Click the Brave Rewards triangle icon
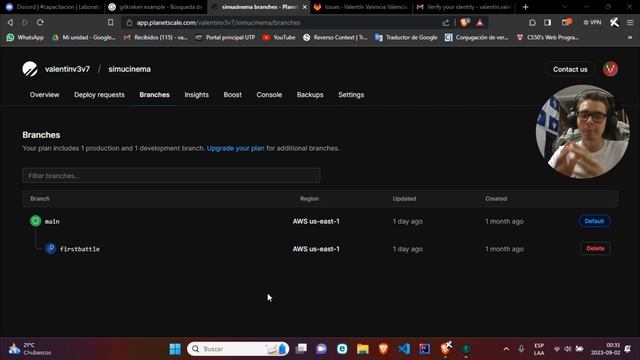 pos(480,22)
